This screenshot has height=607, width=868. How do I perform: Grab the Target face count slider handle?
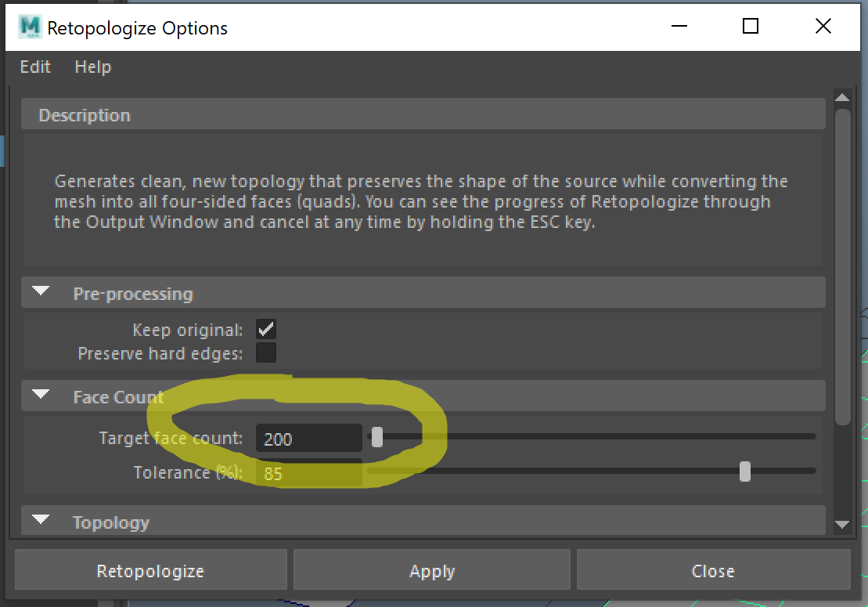click(377, 438)
